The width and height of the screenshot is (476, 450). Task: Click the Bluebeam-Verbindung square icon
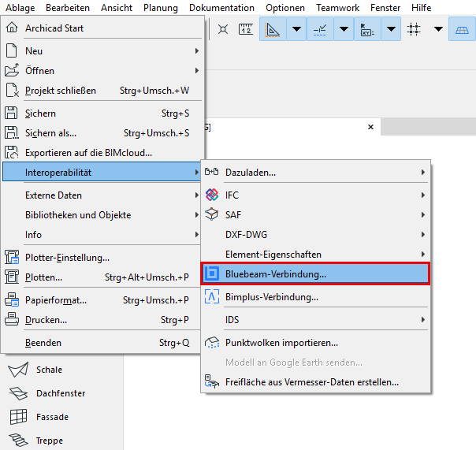212,273
